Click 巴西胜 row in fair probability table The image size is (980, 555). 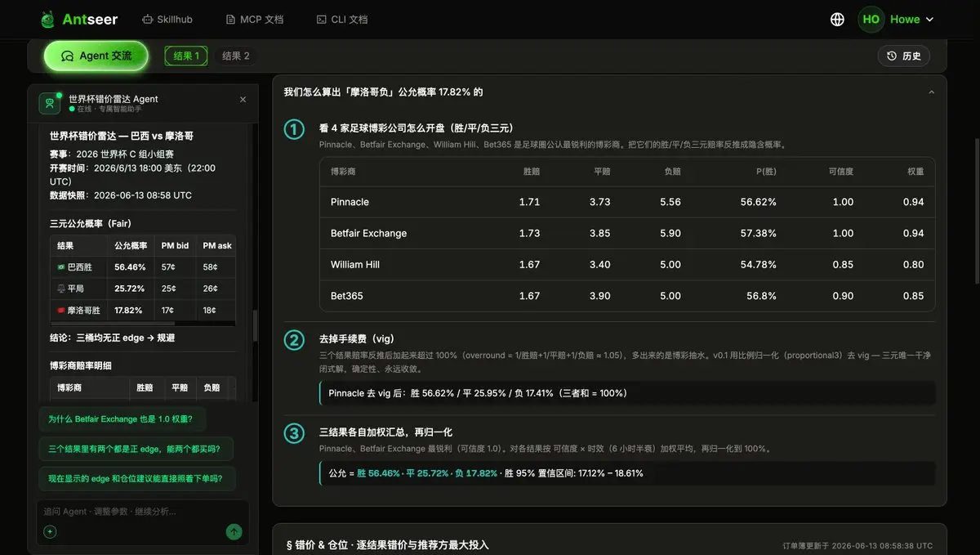(143, 267)
